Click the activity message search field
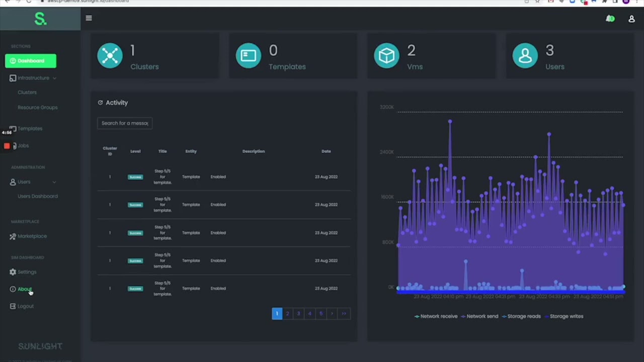The image size is (644, 362). tap(125, 123)
